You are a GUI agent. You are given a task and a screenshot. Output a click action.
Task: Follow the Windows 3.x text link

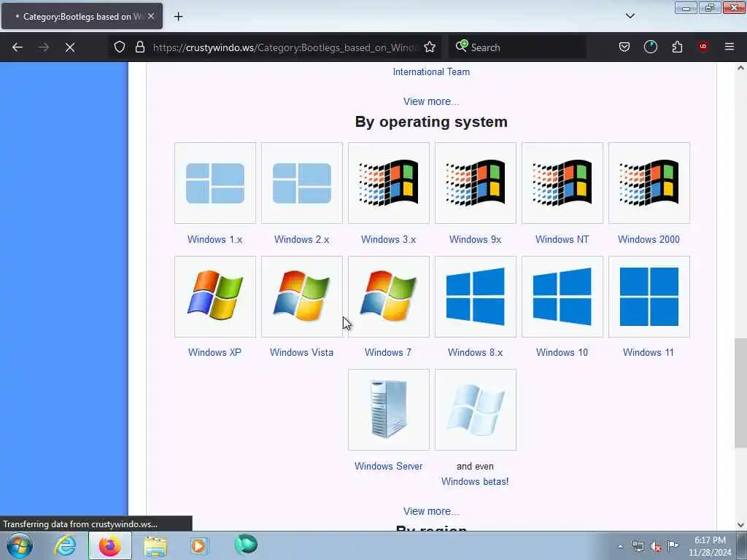coord(388,239)
